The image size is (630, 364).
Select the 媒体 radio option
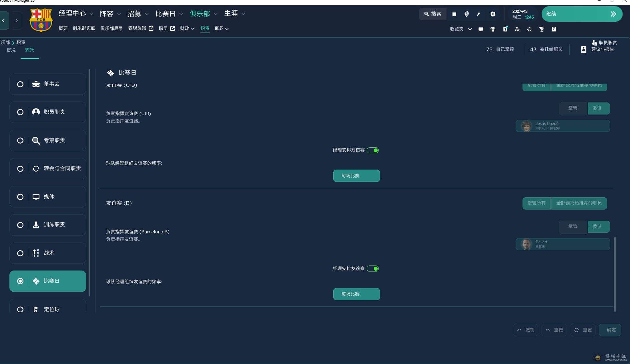(20, 197)
